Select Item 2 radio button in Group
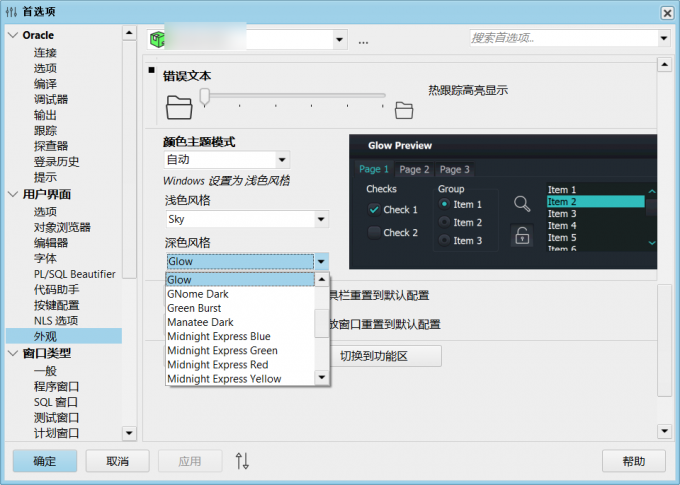 click(444, 222)
